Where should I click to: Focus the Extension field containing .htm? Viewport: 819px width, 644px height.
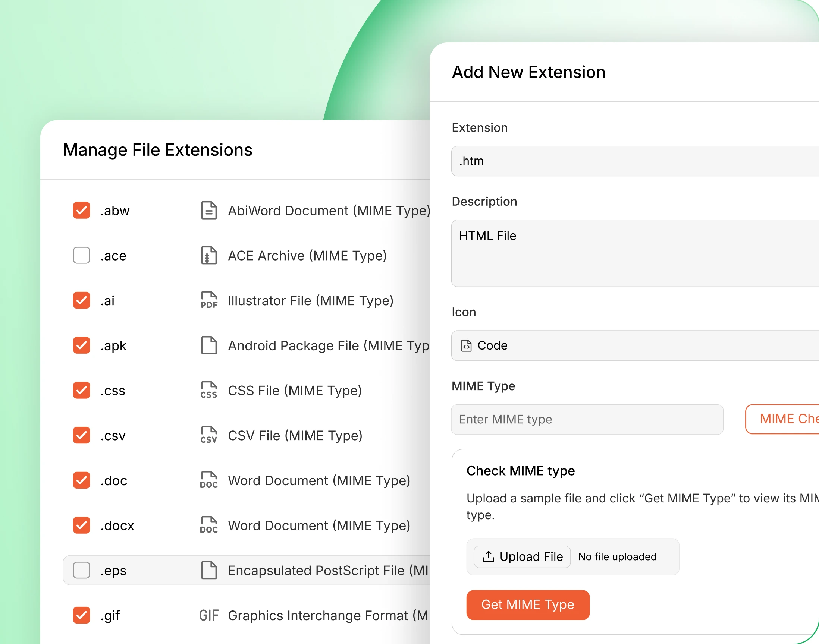click(x=635, y=161)
